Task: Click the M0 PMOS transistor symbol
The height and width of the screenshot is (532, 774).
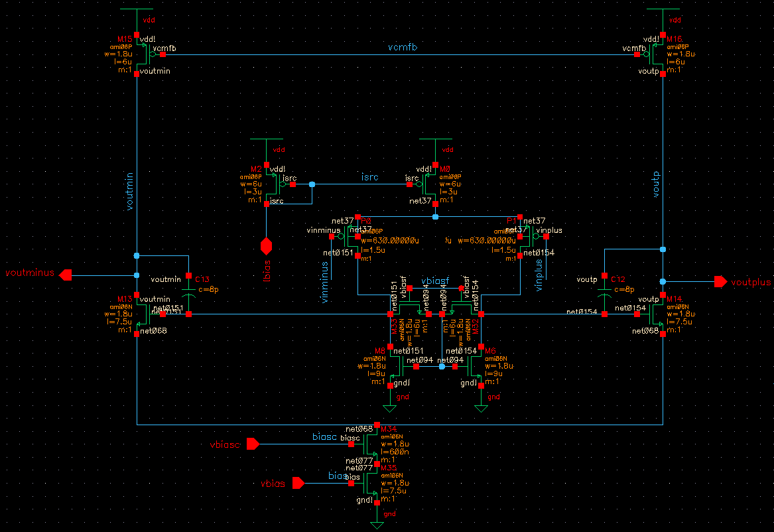Action: tap(430, 184)
